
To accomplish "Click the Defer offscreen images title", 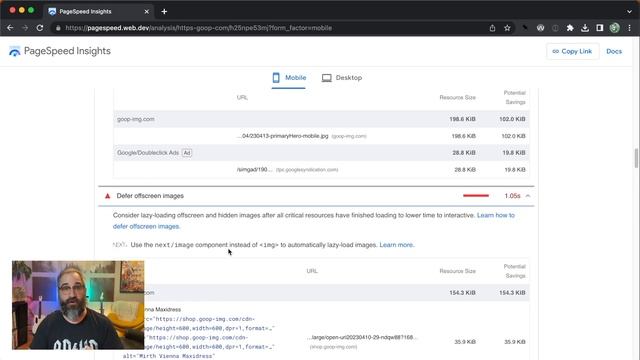I will (150, 196).
